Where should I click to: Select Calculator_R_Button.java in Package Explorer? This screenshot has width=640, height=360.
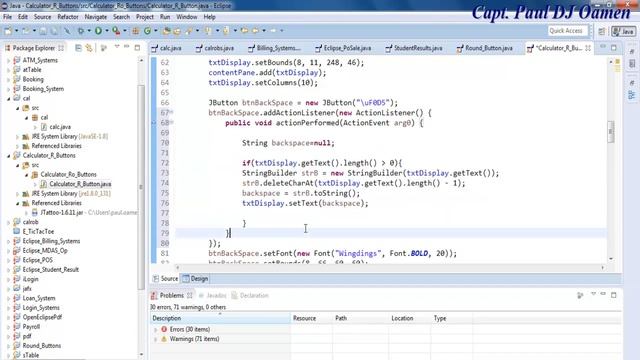(80, 184)
